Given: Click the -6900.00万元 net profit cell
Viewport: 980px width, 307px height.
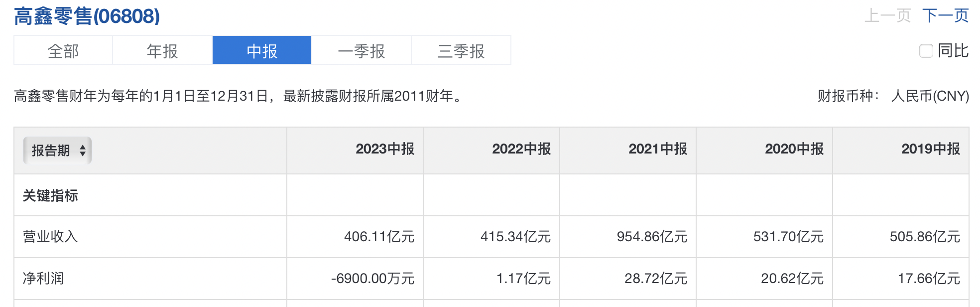Looking at the screenshot, I should [x=372, y=279].
